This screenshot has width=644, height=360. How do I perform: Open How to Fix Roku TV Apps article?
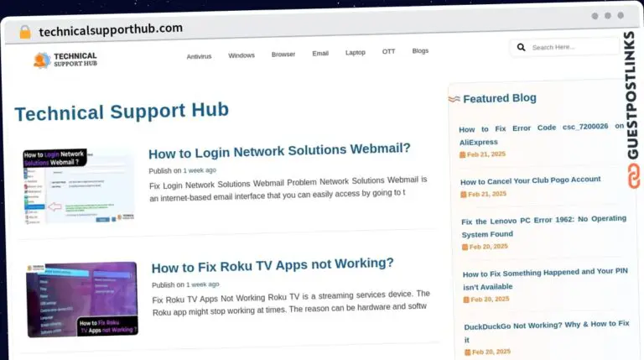click(273, 264)
